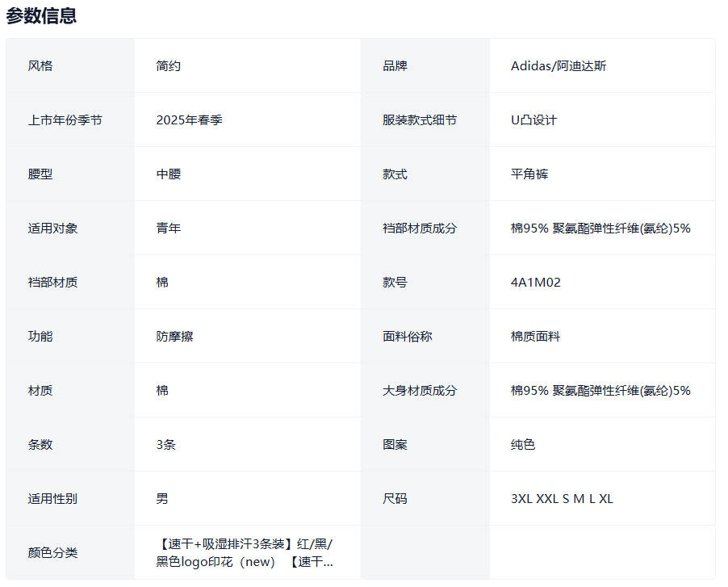
Task: Click the brand value Adidas/阿迪达斯
Action: pos(559,66)
